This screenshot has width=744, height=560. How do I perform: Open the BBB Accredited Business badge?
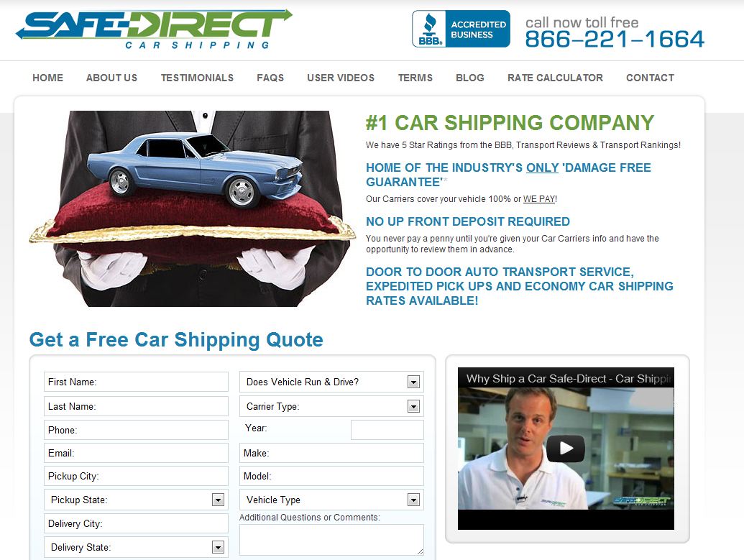click(x=461, y=29)
